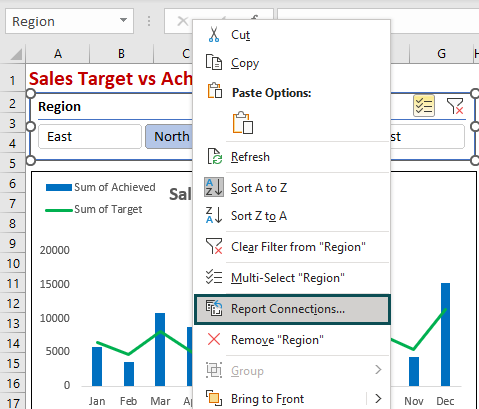Click the Sales Target vs Ach title cell
479x409 pixels.
point(111,79)
